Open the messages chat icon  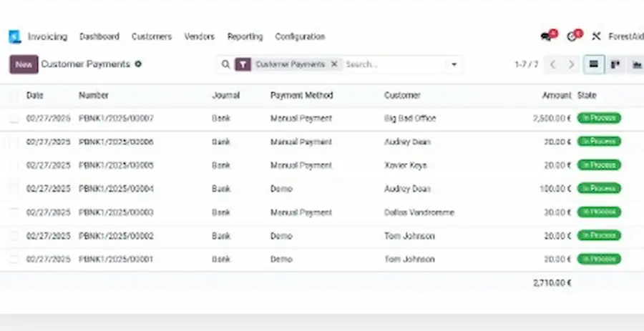click(x=547, y=36)
